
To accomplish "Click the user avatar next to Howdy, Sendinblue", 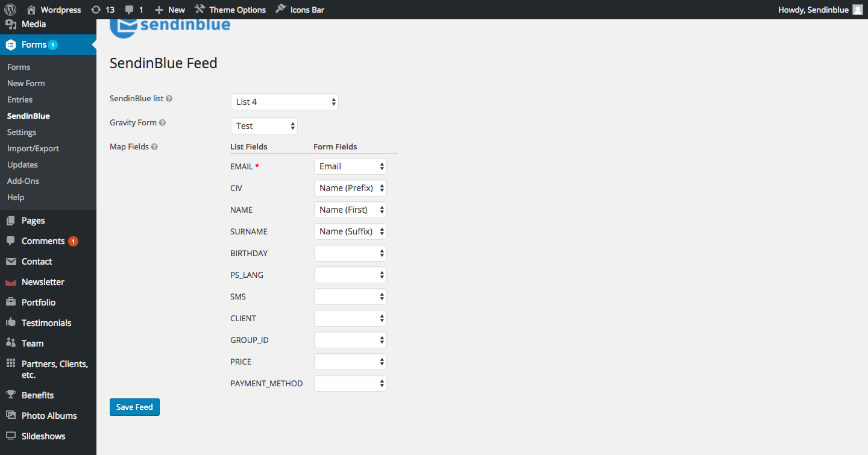I will point(857,10).
